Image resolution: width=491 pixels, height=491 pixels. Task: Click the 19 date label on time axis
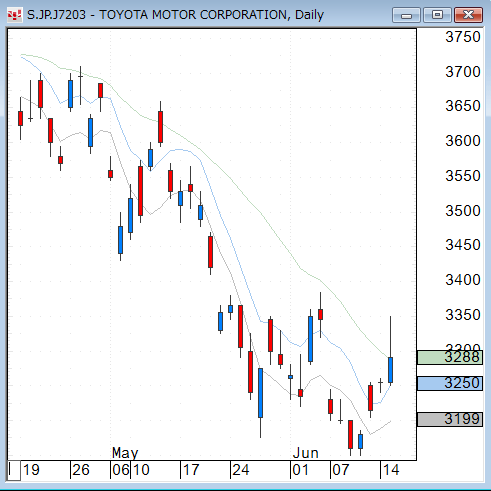pos(31,470)
